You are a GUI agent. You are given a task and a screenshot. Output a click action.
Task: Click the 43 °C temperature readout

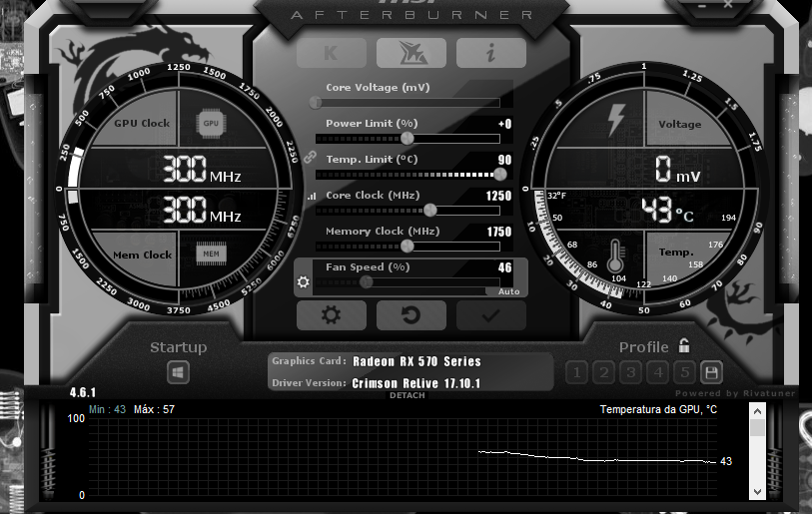tap(667, 211)
